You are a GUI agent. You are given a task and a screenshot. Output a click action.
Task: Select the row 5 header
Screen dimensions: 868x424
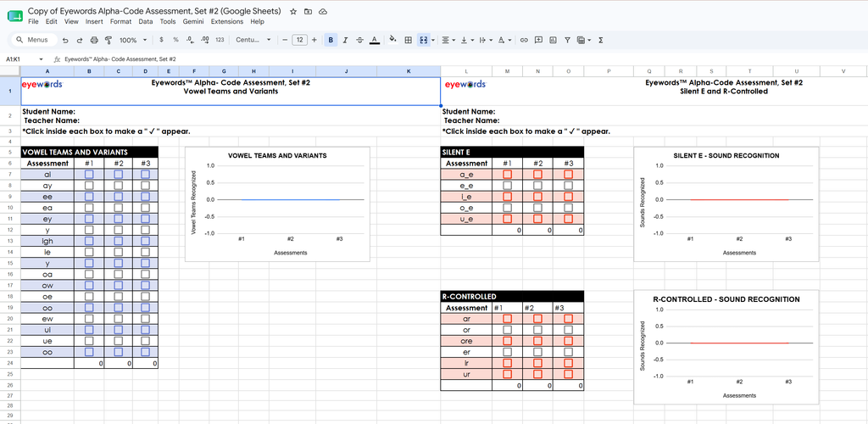(x=10, y=153)
